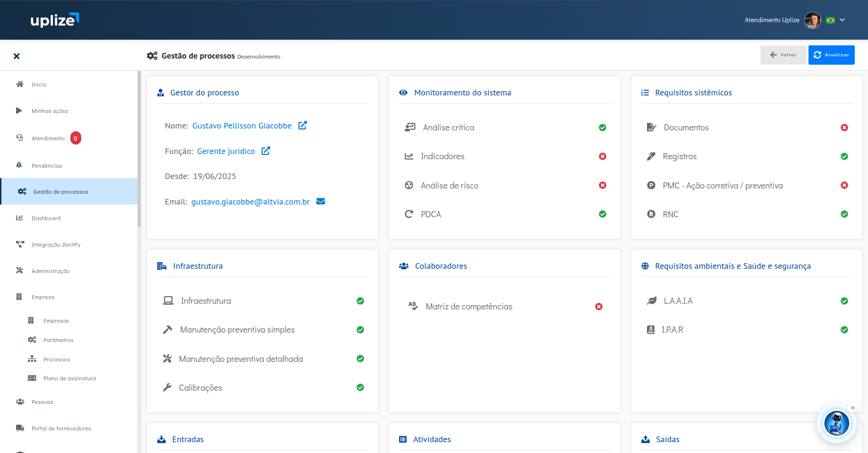Click the Atualizar button
The height and width of the screenshot is (453, 868).
coord(831,55)
